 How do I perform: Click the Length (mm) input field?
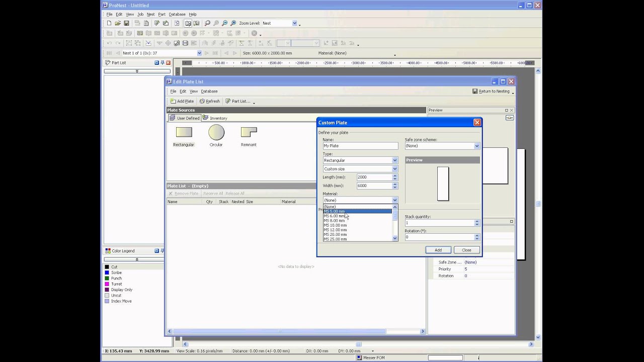tap(374, 177)
